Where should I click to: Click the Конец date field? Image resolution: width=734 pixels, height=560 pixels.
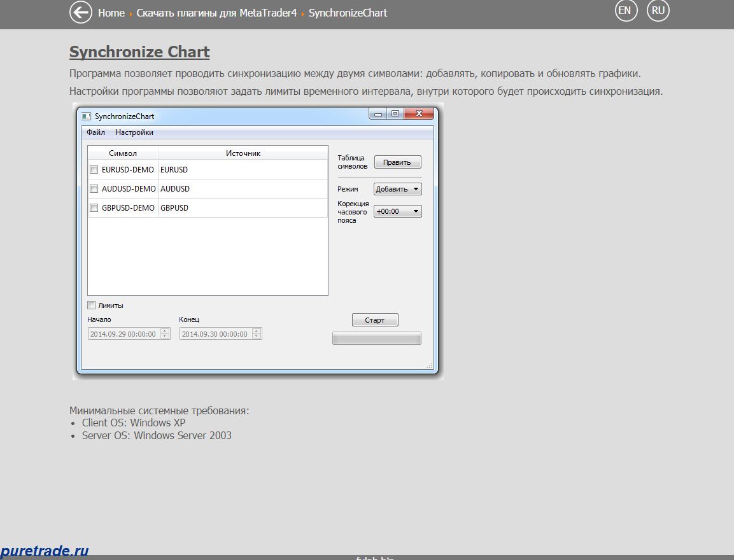pos(220,333)
